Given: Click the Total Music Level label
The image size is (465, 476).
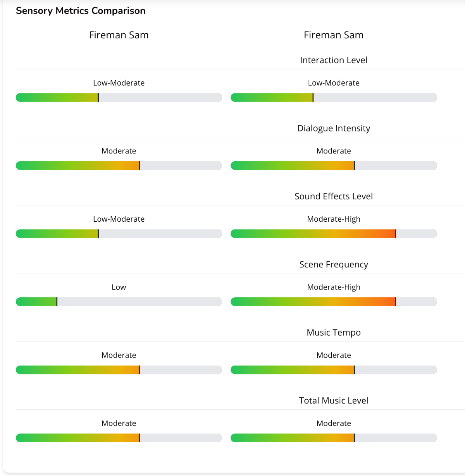Looking at the screenshot, I should click(334, 401).
